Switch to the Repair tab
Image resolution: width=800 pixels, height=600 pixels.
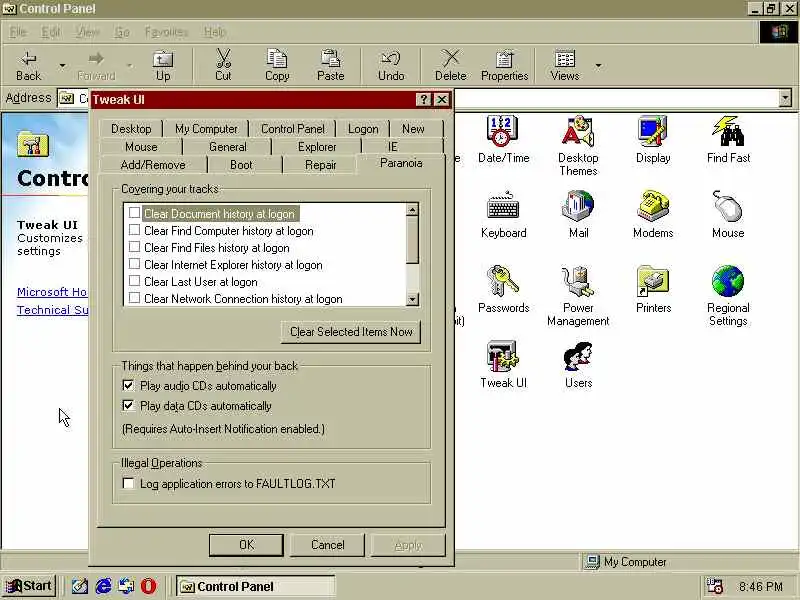(320, 165)
